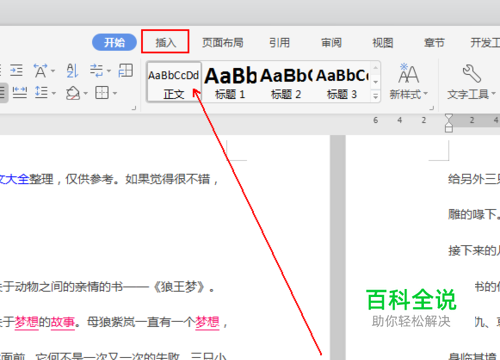Click the shading paint bucket icon
Screen dimensions: 500x360
[73, 93]
